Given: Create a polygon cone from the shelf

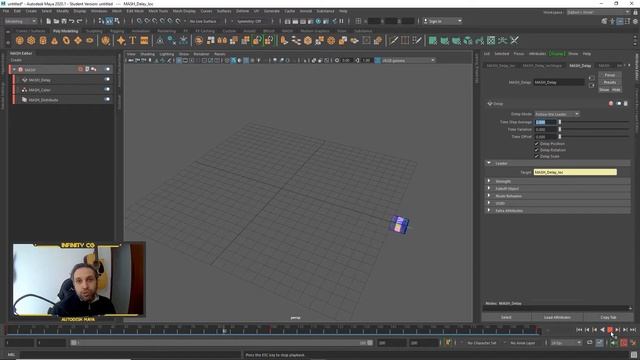Looking at the screenshot, I should [x=54, y=40].
